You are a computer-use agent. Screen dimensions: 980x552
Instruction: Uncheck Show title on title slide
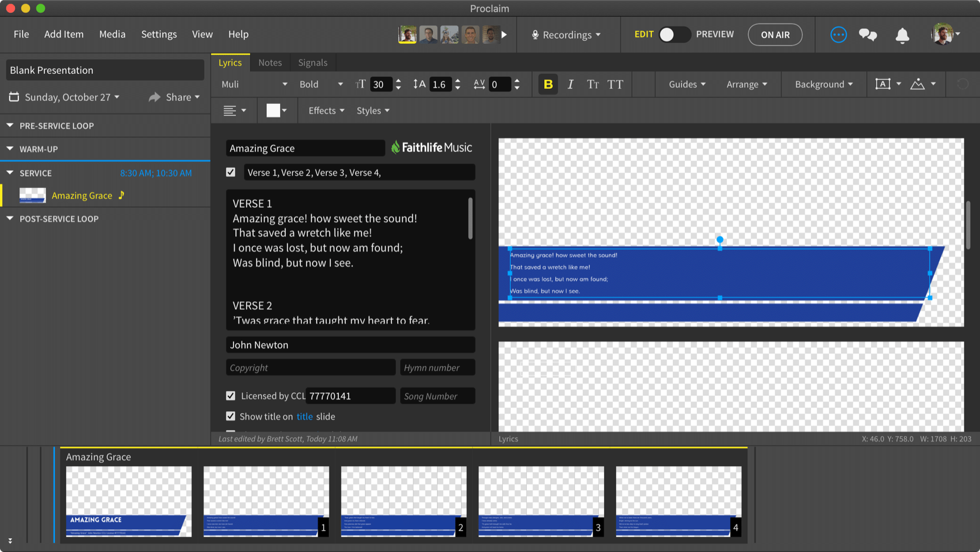tap(231, 416)
